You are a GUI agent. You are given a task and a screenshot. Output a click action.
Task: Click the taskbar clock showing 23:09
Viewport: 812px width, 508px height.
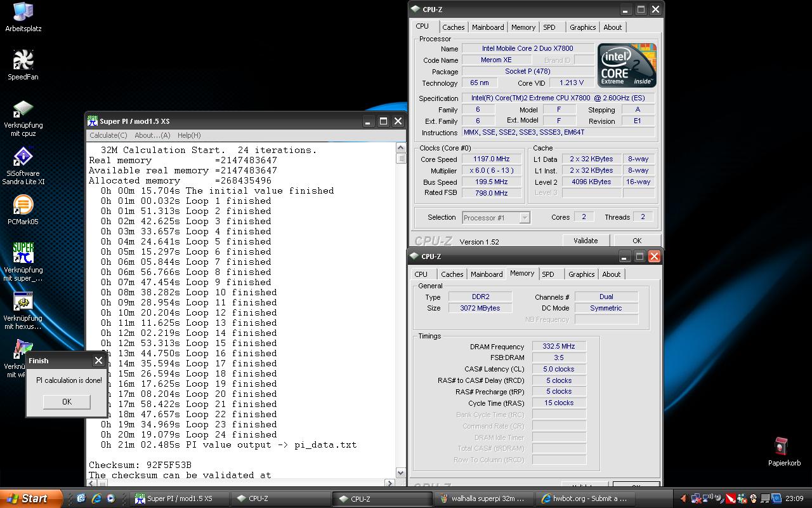[x=794, y=498]
